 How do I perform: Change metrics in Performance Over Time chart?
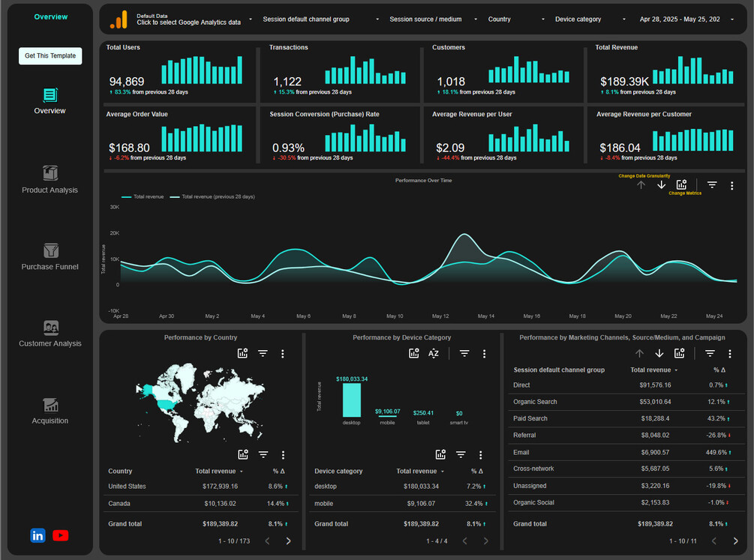[x=681, y=185]
